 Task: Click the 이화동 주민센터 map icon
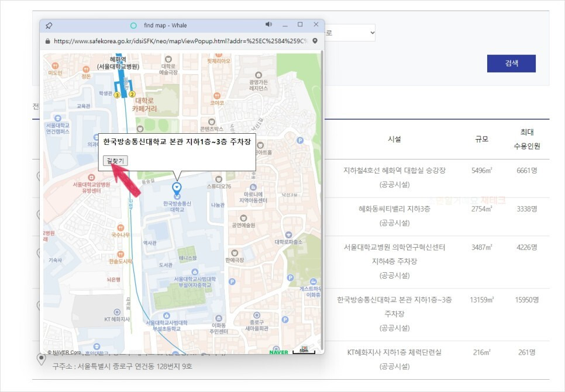(x=219, y=318)
